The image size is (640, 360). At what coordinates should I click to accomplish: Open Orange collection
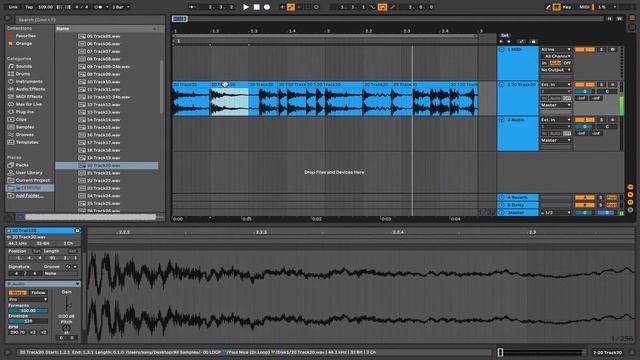[24, 43]
